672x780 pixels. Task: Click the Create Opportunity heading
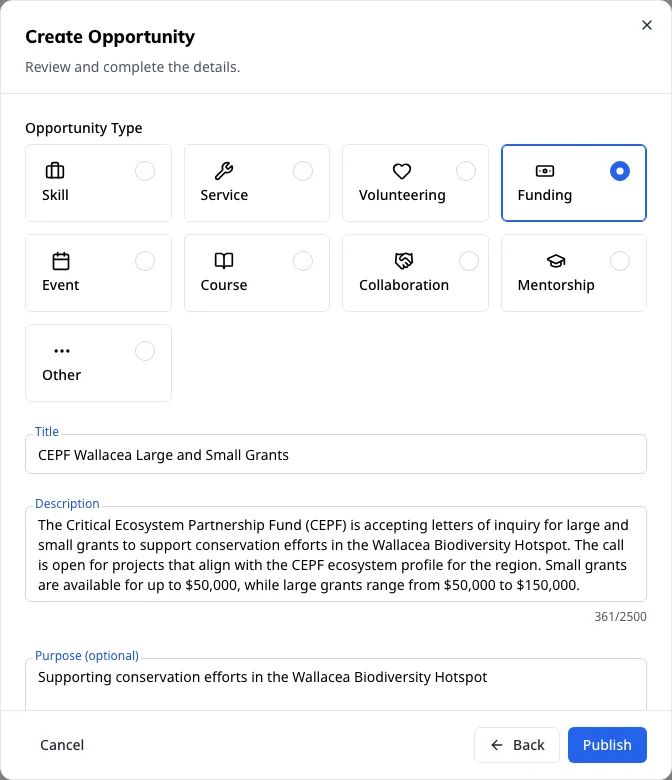[x=110, y=37]
